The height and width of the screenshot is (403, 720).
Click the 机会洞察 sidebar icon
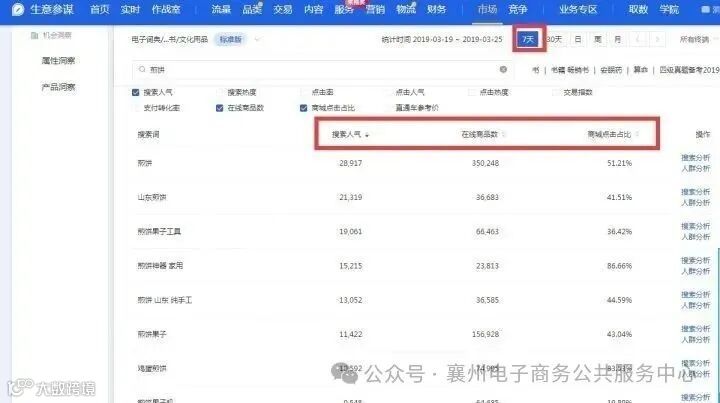[x=34, y=35]
